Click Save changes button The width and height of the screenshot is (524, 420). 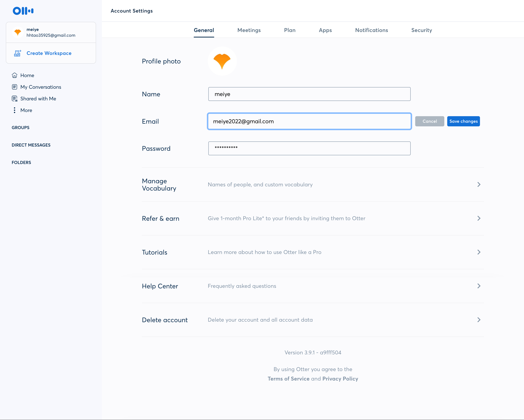tap(463, 121)
